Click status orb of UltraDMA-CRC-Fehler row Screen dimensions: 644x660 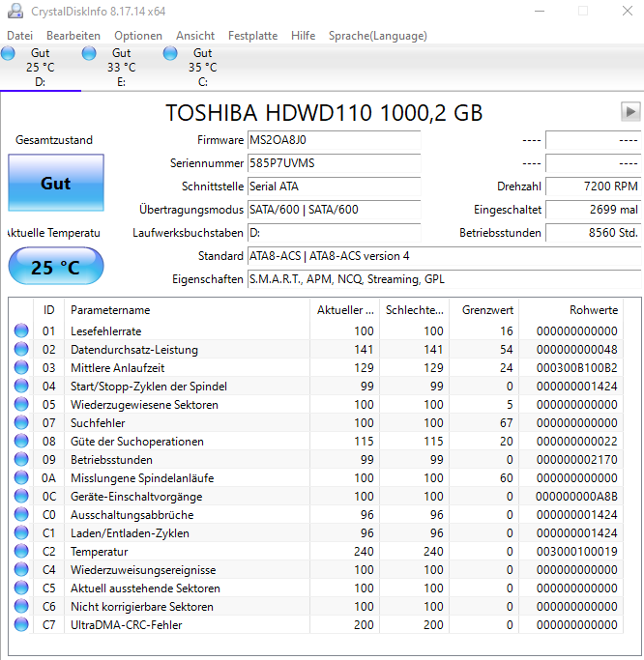point(21,624)
